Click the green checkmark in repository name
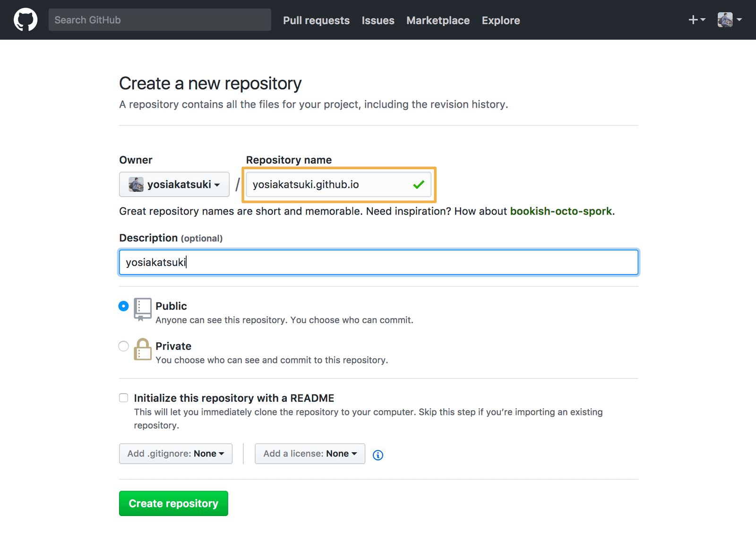The image size is (756, 542). (419, 185)
